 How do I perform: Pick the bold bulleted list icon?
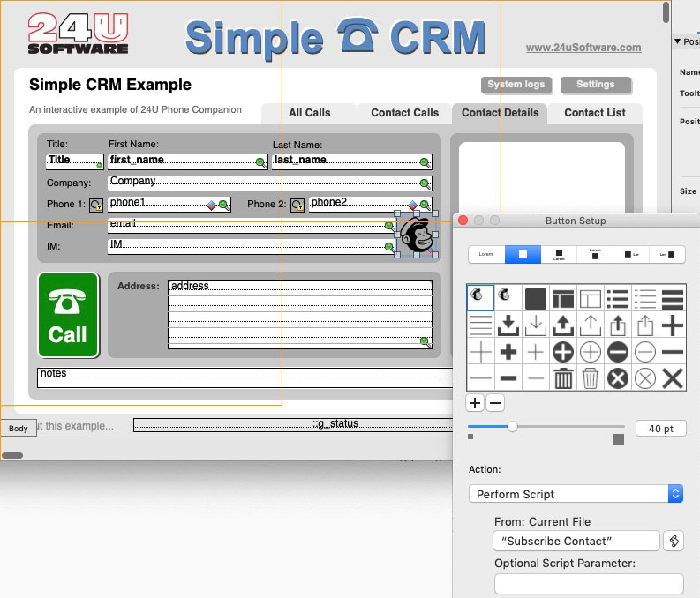tap(618, 299)
